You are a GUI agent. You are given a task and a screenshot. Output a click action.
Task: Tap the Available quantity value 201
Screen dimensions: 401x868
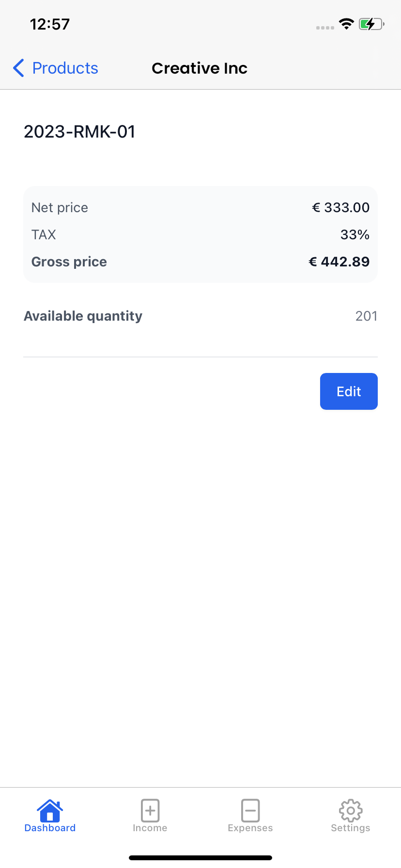point(366,316)
